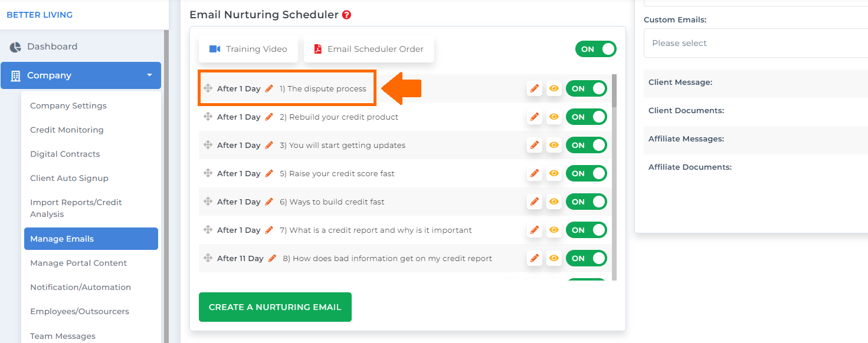868x343 pixels.
Task: Click Create a Nurturing Email button
Action: 275,307
